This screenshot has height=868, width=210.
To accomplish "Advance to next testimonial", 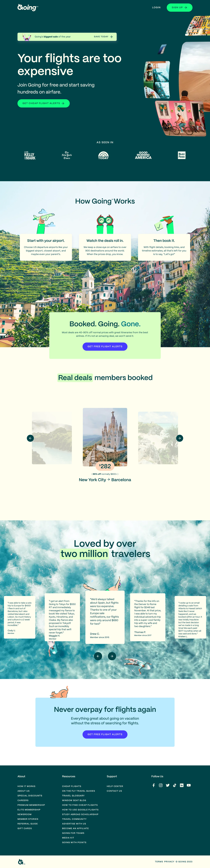I will coord(112,656).
